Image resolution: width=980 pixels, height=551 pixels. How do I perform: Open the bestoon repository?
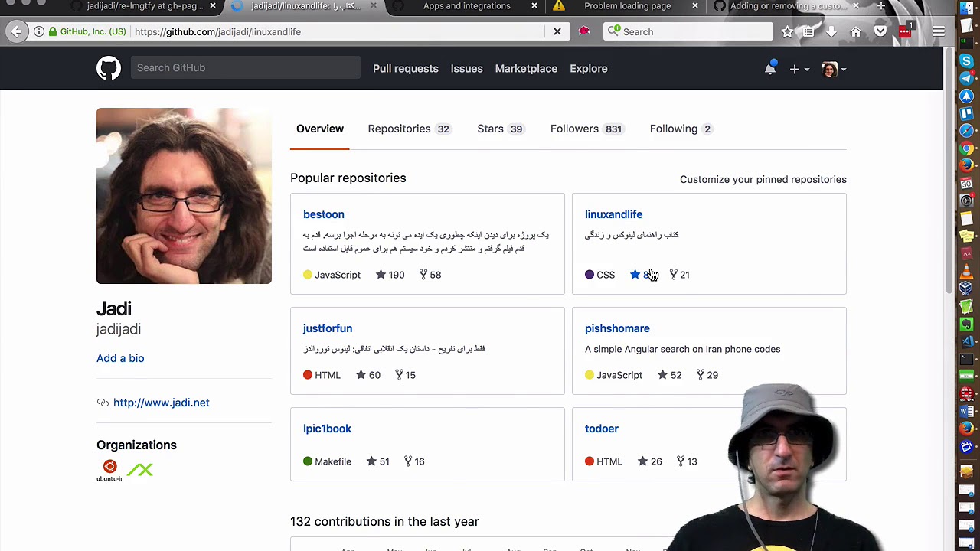click(x=324, y=214)
